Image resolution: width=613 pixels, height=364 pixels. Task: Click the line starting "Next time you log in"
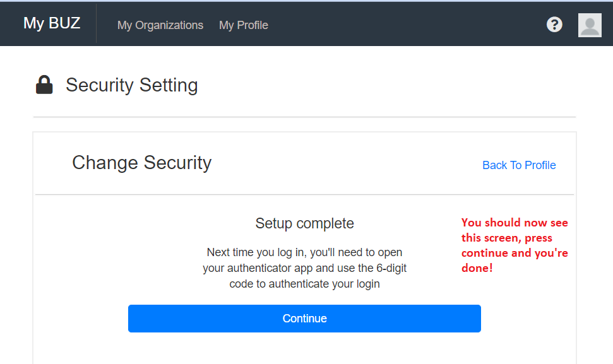(x=304, y=252)
